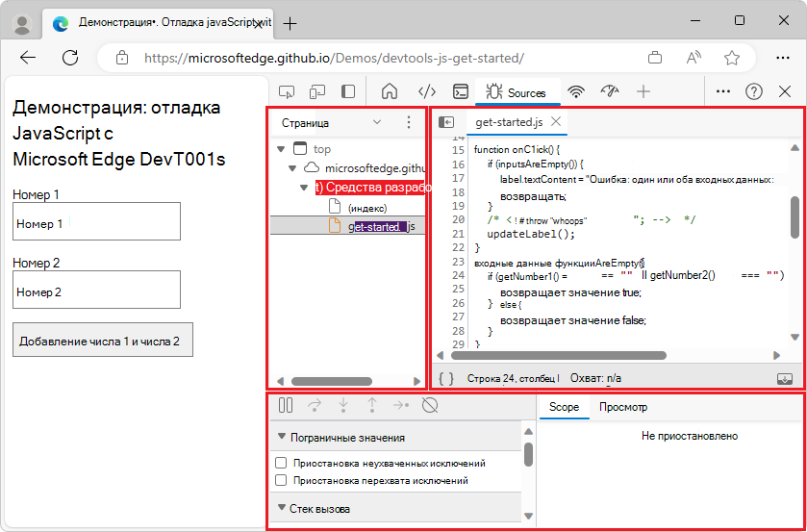Open the Elements tool code icon

point(427,91)
